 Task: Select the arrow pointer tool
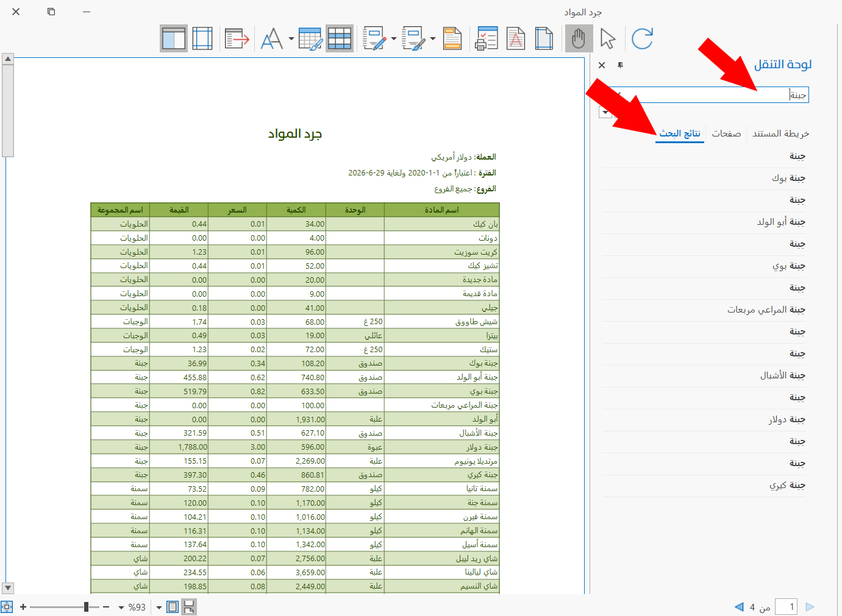[x=608, y=38]
